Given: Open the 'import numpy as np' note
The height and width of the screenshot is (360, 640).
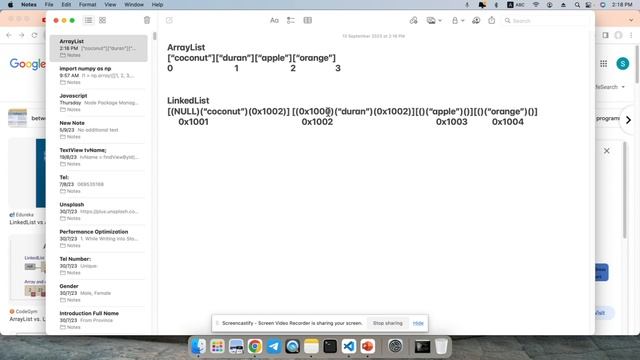Looking at the screenshot, I should (x=98, y=75).
